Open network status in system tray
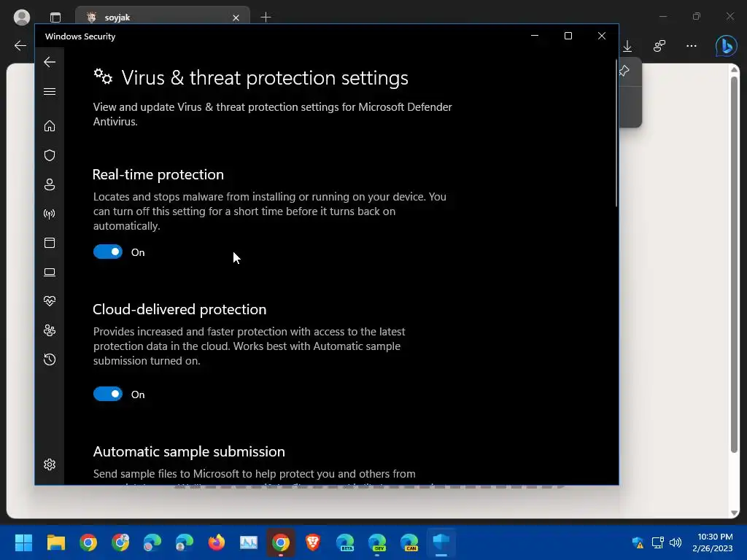Viewport: 747px width, 560px height. click(x=657, y=542)
